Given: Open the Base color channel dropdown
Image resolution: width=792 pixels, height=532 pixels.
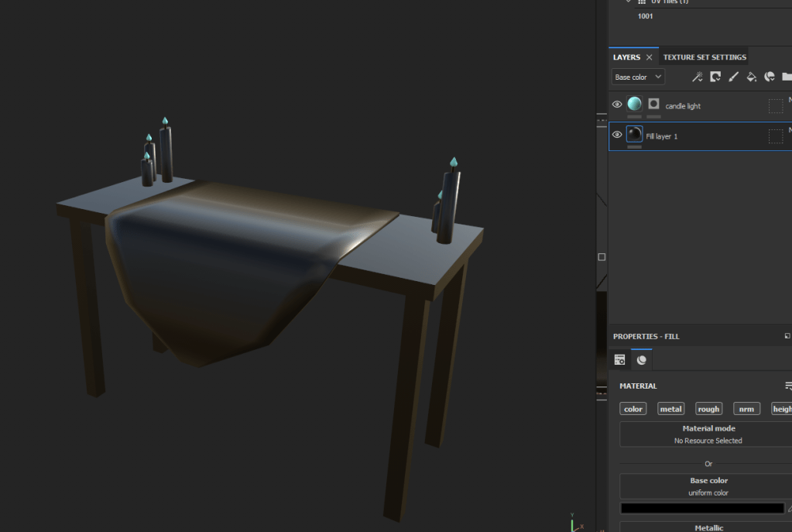Looking at the screenshot, I should click(x=638, y=77).
